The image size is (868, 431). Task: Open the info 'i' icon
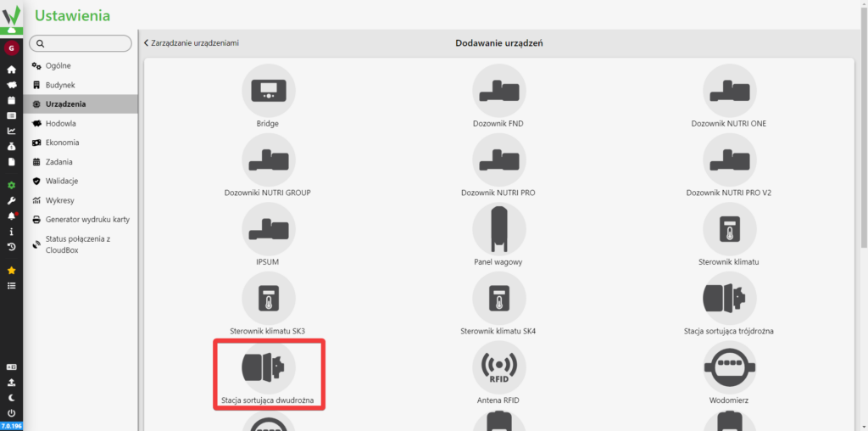click(x=11, y=232)
